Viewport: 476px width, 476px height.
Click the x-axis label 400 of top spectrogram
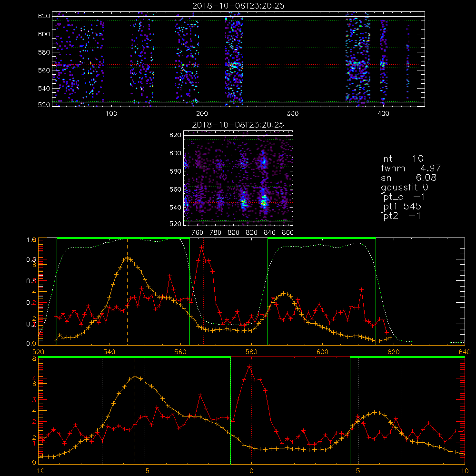pos(383,114)
